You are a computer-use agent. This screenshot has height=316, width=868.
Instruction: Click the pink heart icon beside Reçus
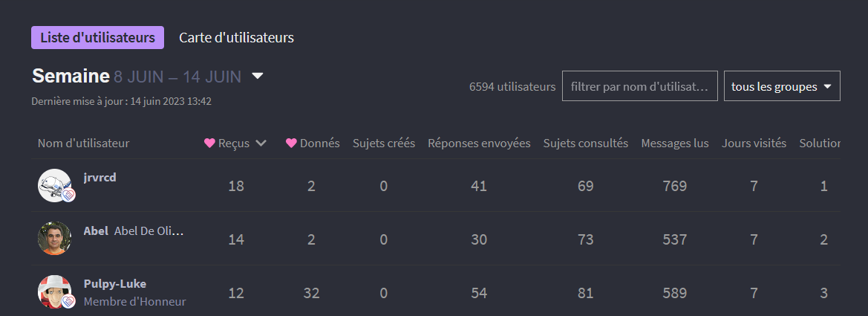(209, 143)
